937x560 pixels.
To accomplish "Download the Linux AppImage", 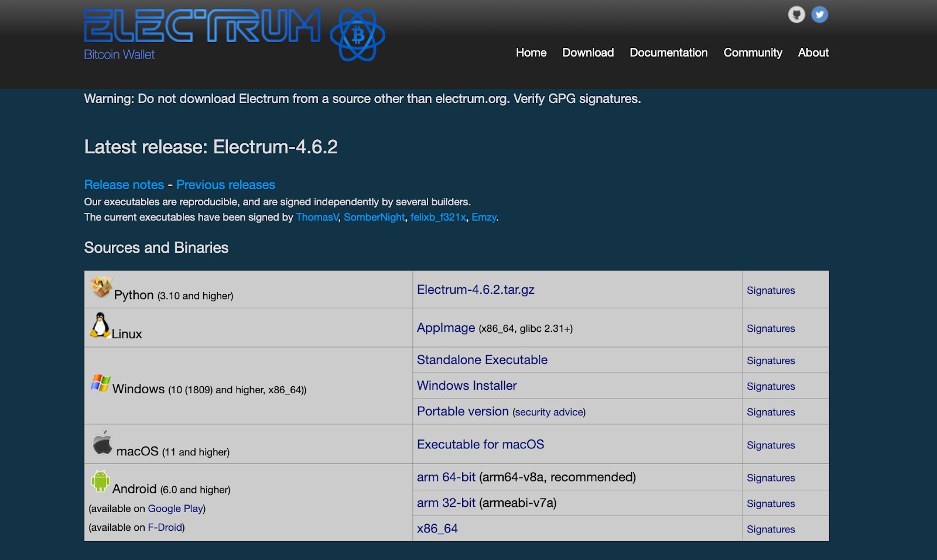I will coord(446,328).
